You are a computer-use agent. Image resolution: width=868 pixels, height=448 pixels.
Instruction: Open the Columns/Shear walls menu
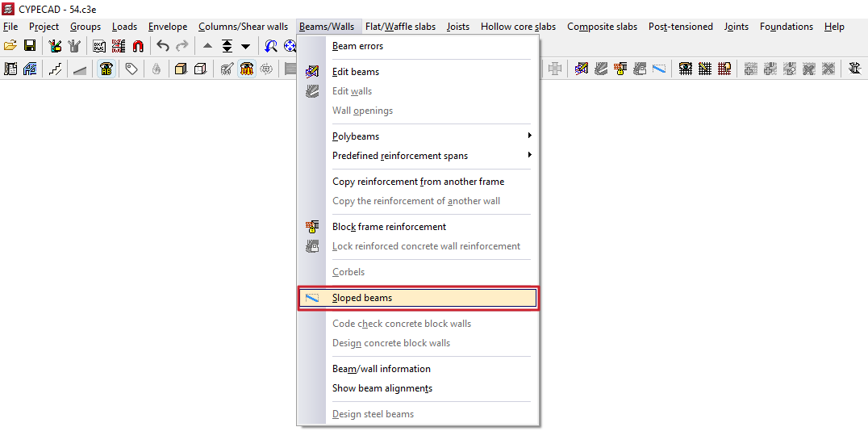click(244, 27)
